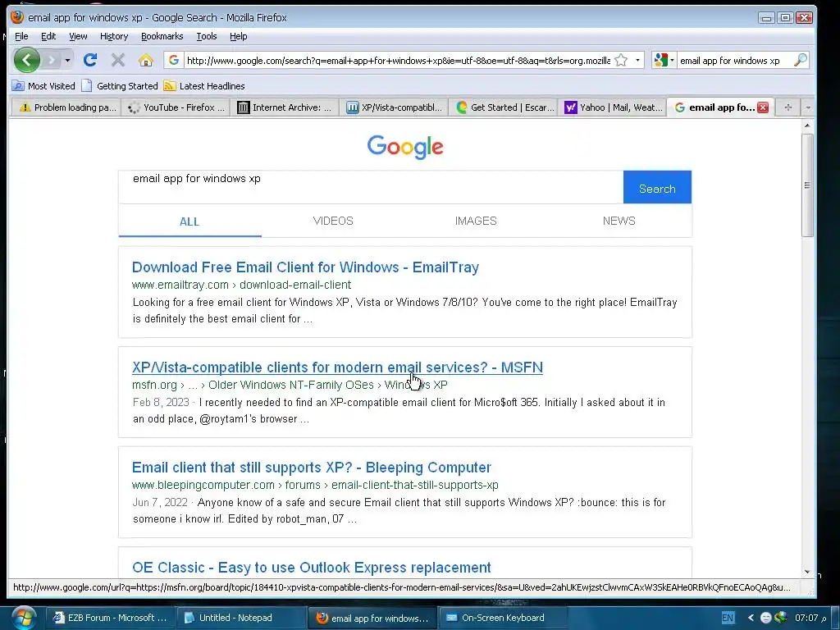Click the vertical scrollbar thumb

coord(807,185)
